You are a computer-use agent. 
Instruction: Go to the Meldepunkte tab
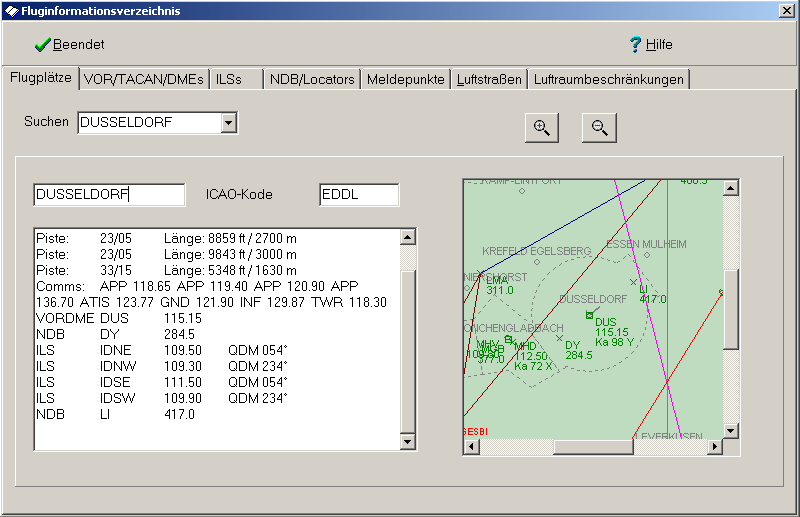click(x=406, y=80)
